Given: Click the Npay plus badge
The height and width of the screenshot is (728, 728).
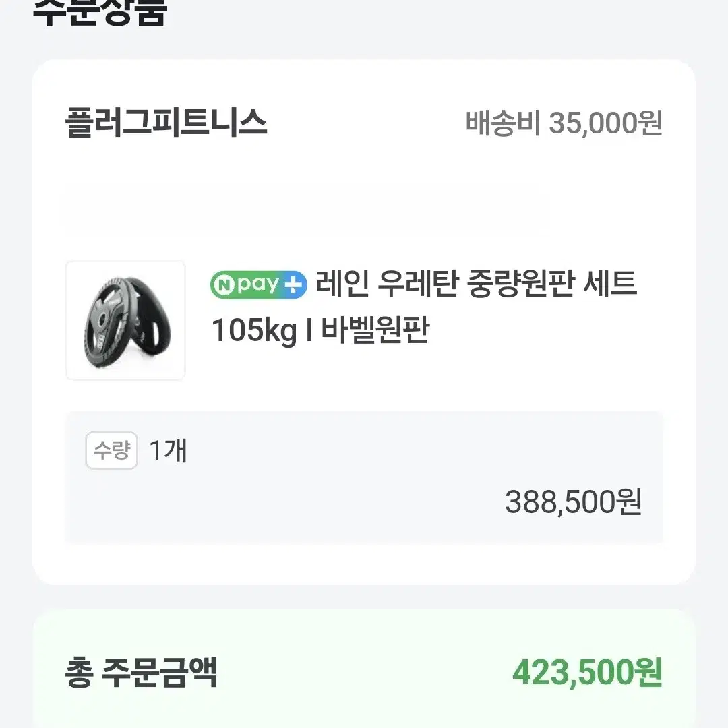Looking at the screenshot, I should coord(259,284).
